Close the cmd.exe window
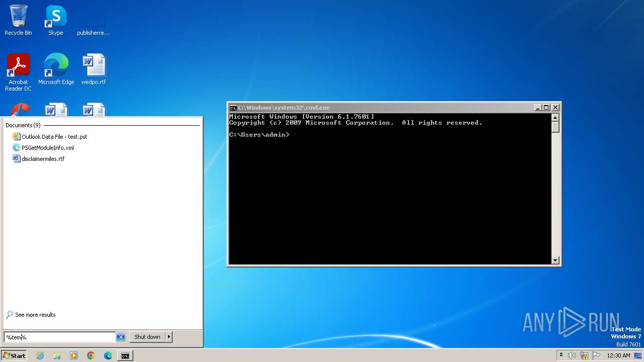 [x=555, y=108]
